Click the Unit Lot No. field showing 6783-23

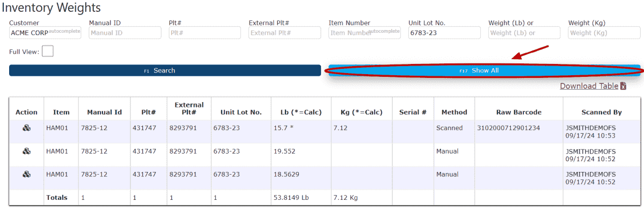(444, 33)
